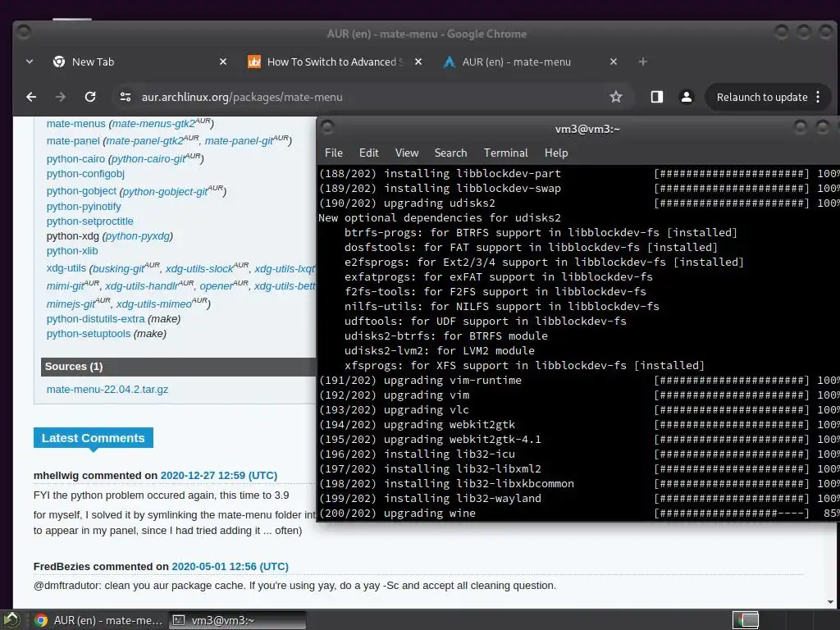Expand the tab search dropdown chevron
Image resolution: width=840 pixels, height=630 pixels.
click(x=30, y=62)
